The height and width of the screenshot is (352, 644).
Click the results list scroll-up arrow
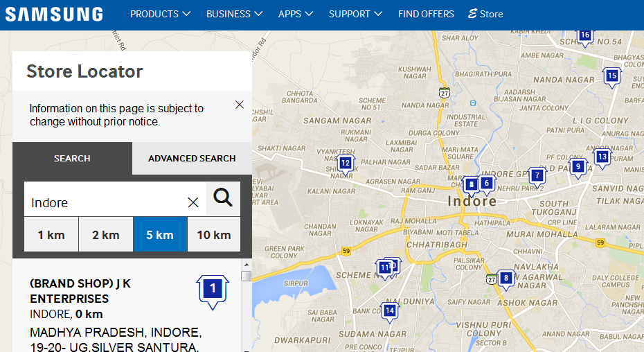(x=247, y=265)
